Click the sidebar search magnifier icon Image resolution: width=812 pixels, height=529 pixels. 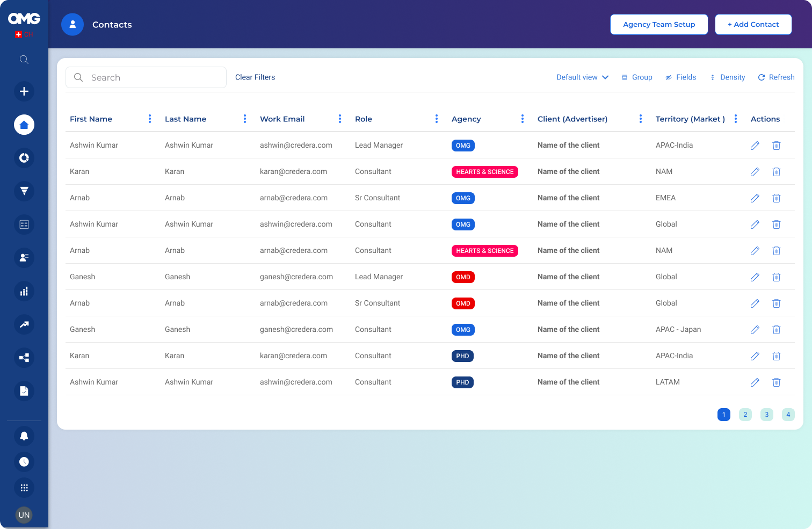(x=24, y=60)
